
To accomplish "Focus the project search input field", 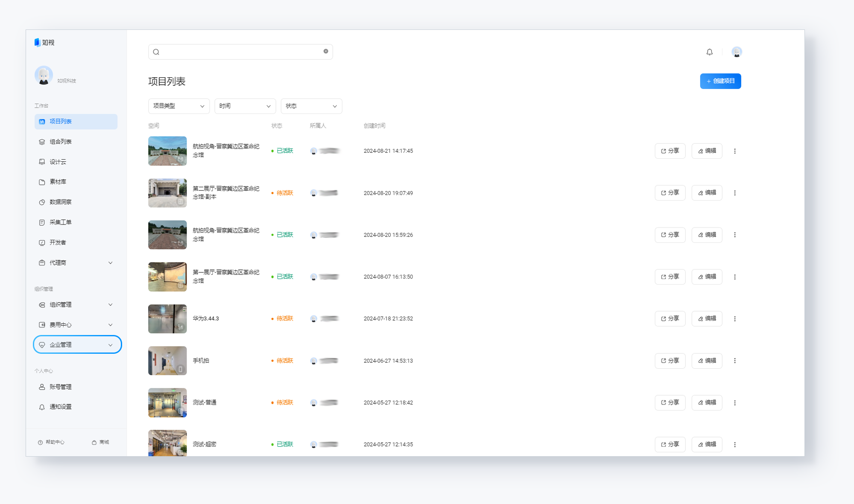I will pos(240,52).
